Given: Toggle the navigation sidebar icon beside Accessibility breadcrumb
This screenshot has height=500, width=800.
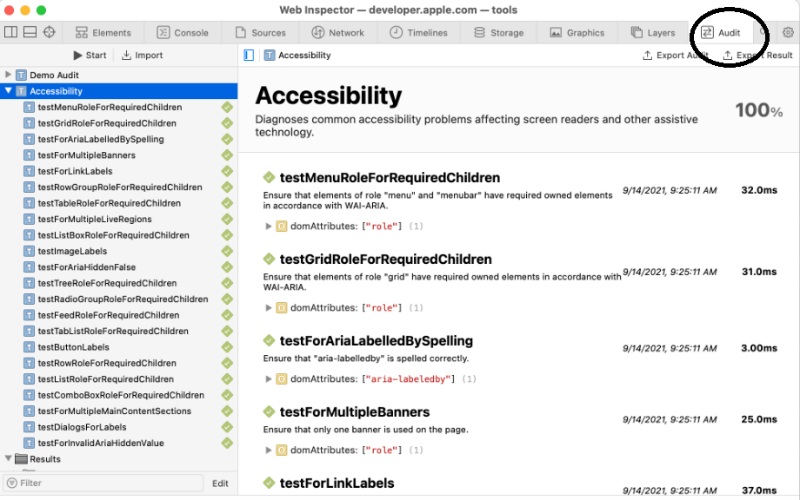Looking at the screenshot, I should coord(249,55).
